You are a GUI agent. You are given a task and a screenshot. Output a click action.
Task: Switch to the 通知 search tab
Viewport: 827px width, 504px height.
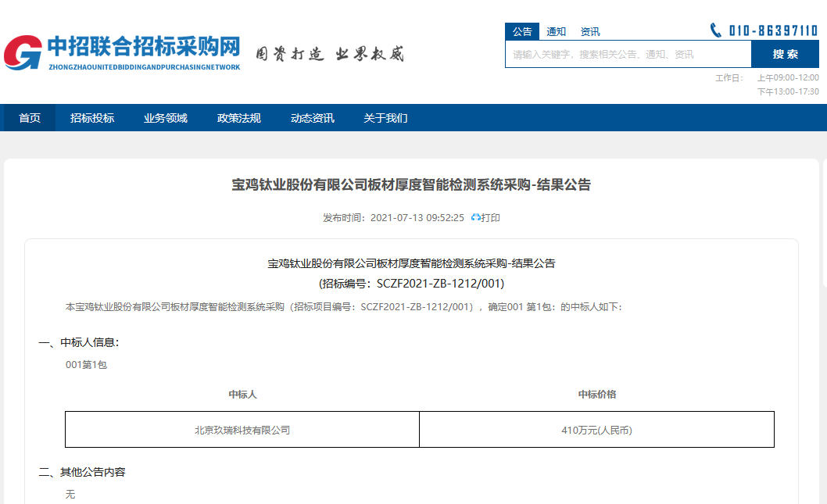[x=557, y=32]
